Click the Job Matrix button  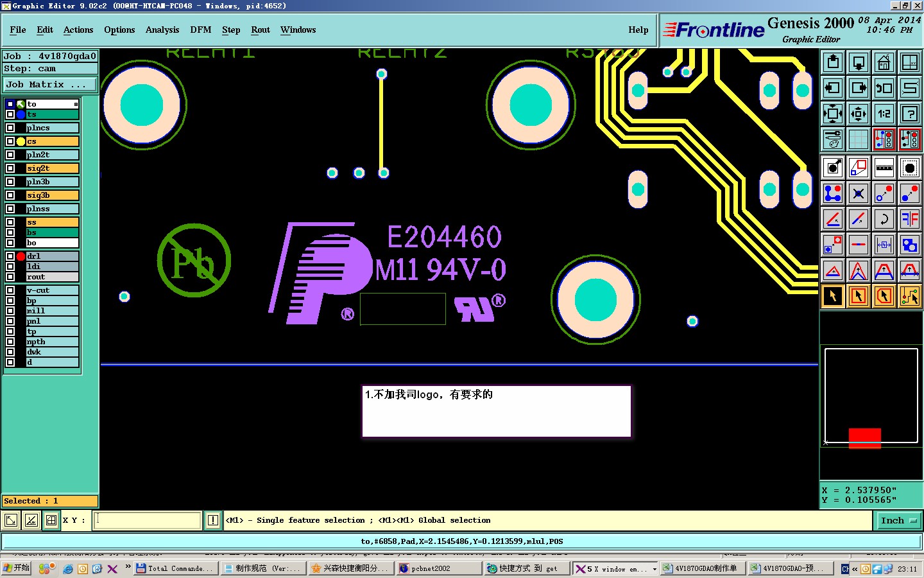(x=50, y=85)
